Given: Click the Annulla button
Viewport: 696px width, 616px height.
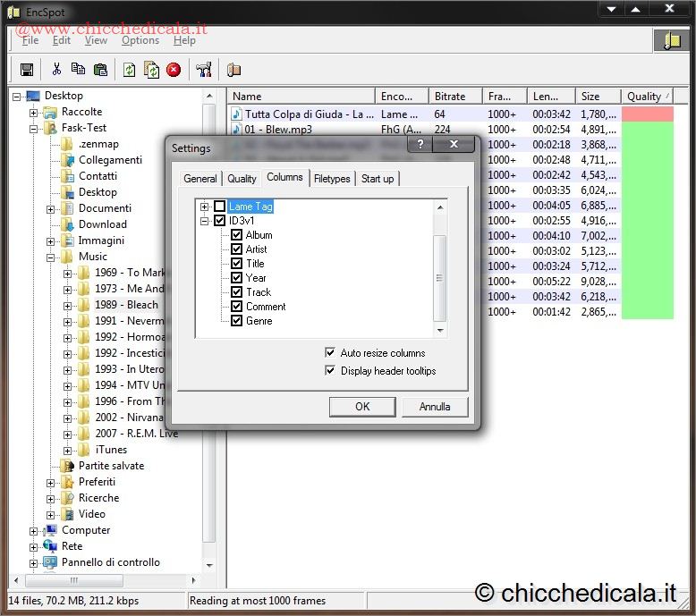Looking at the screenshot, I should coord(435,407).
